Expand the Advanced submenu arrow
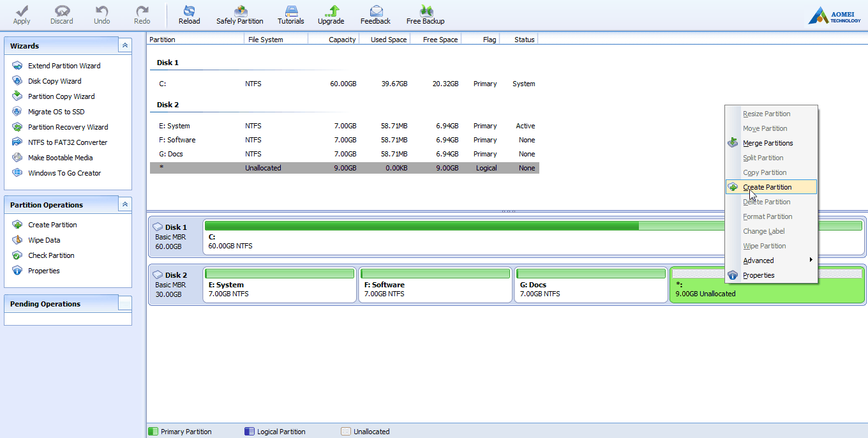Viewport: 868px width, 438px height. tap(811, 260)
